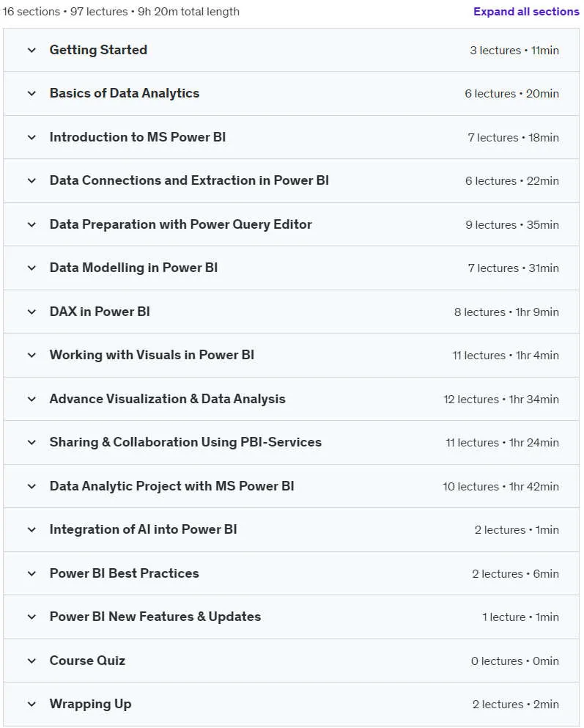
Task: Click Integration of AI into Power BI chevron
Action: click(32, 530)
